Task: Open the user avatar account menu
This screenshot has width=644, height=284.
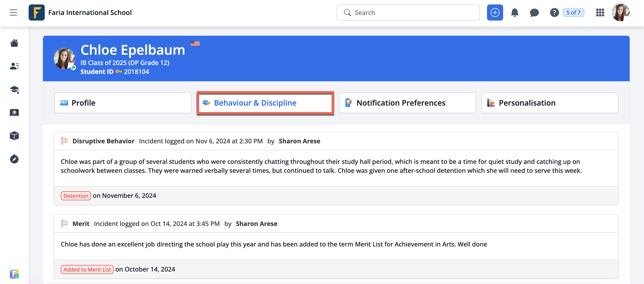Action: click(x=620, y=13)
